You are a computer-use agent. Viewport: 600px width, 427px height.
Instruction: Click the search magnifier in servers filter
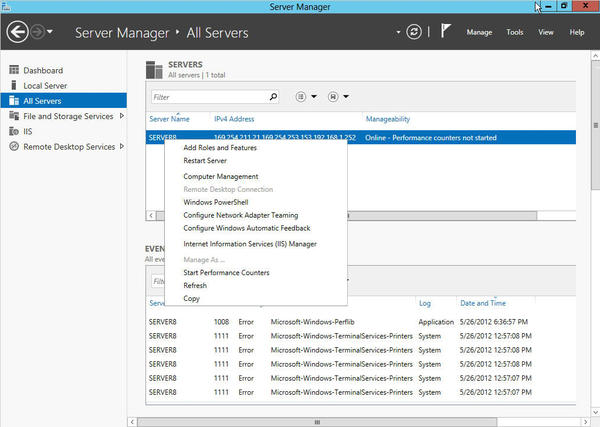point(273,97)
